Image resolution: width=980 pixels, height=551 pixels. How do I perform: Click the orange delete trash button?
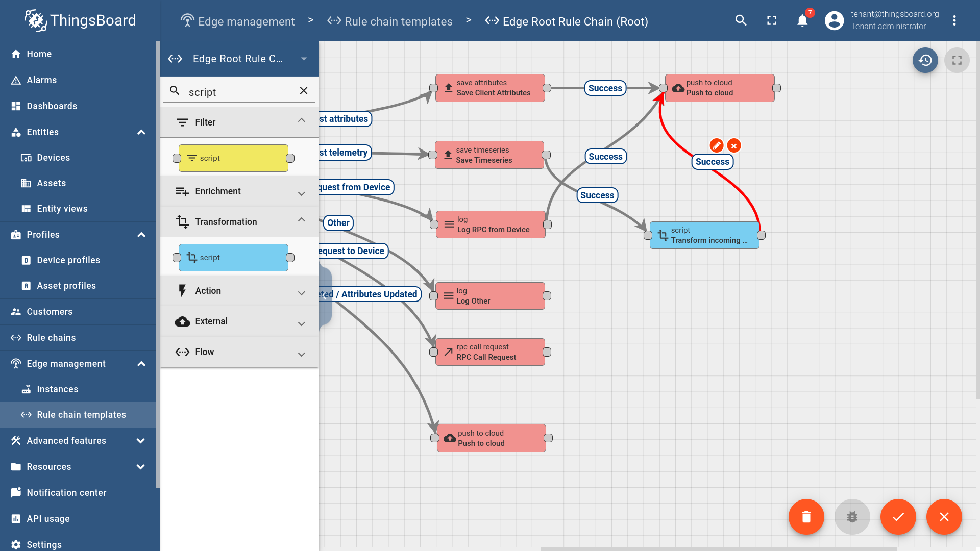[806, 517]
